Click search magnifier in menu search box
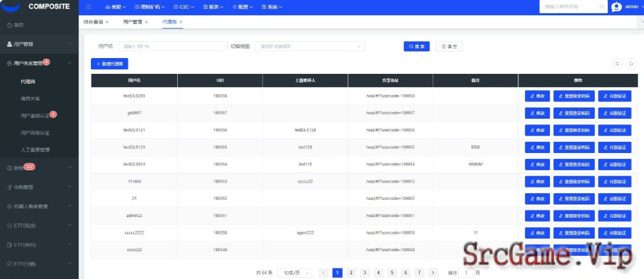This screenshot has width=644, height=279. (x=602, y=7)
